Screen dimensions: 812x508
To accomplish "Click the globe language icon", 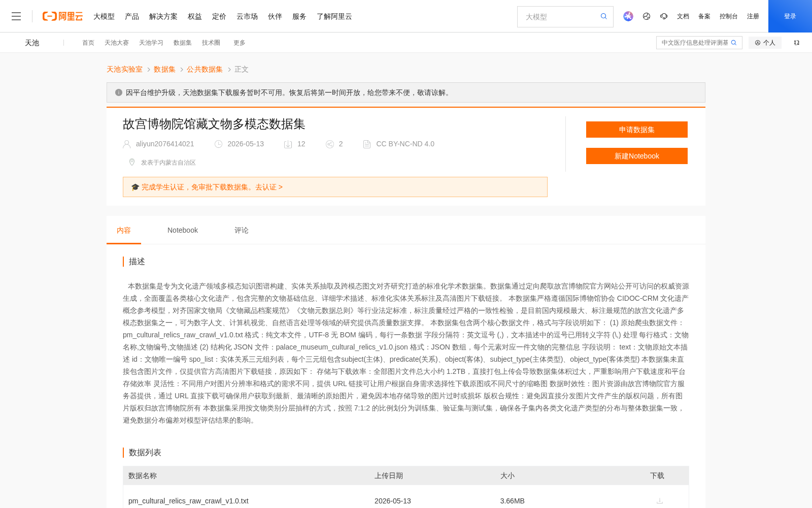I will 647,16.
